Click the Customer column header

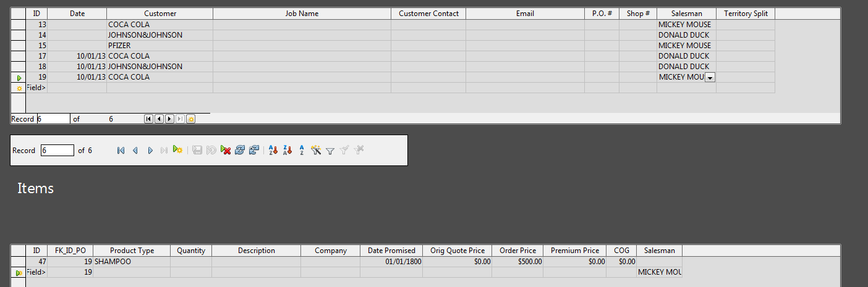(x=160, y=14)
